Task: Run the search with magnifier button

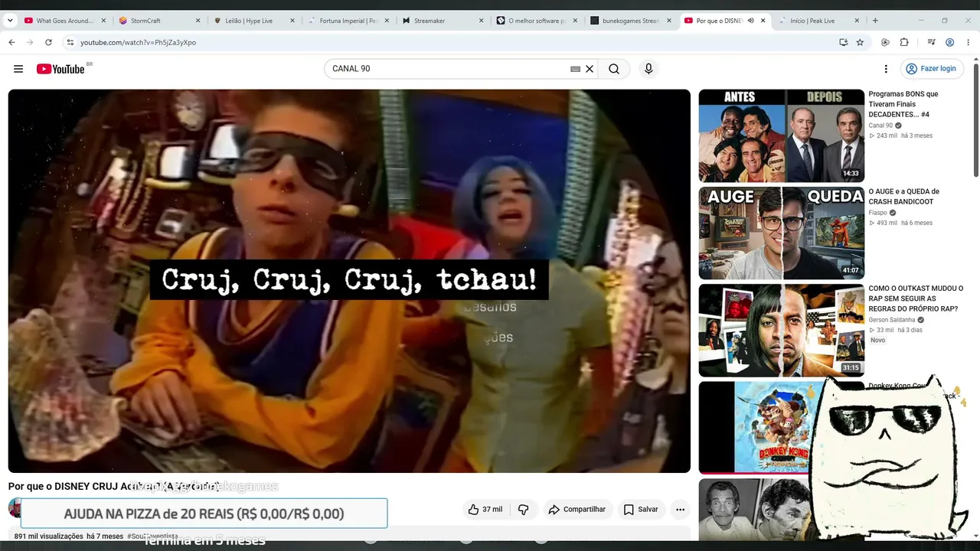Action: 614,69
